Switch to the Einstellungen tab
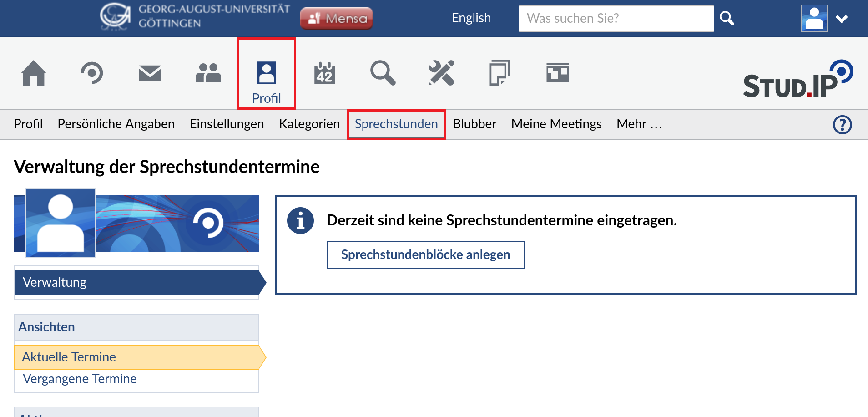868x417 pixels. tap(227, 124)
